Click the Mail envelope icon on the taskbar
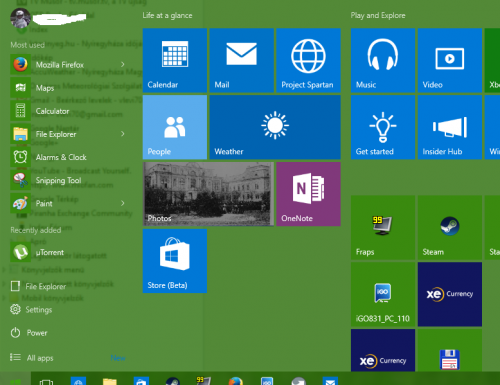500x385 pixels. 330,380
